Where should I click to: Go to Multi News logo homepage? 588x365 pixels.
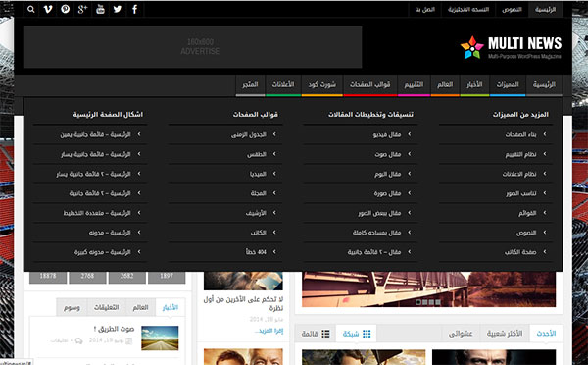pos(511,47)
